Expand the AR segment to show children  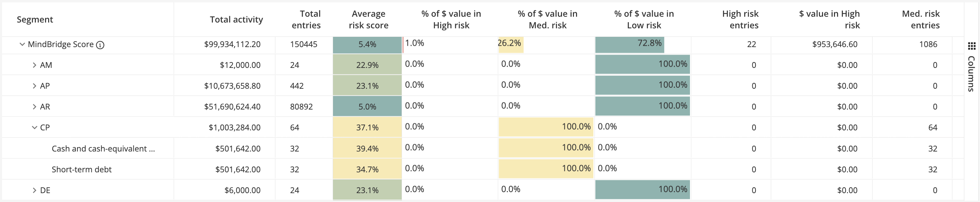click(34, 106)
